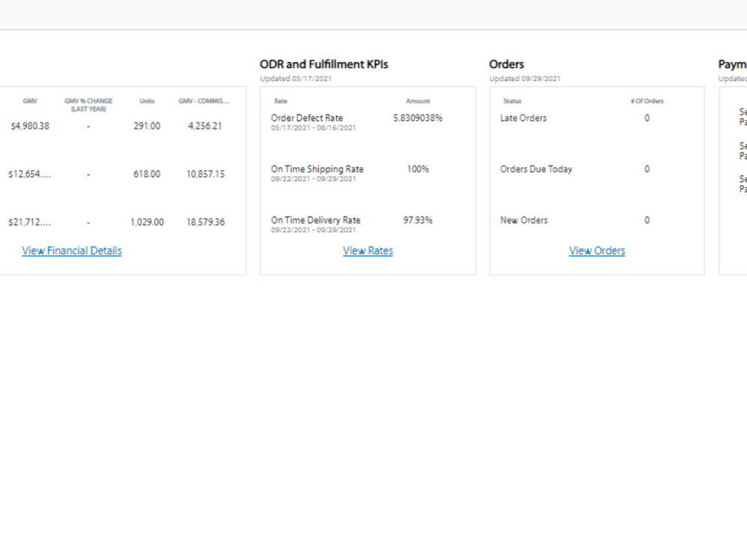Click the New Orders row label
Image resolution: width=747 pixels, height=560 pixels.
(524, 220)
